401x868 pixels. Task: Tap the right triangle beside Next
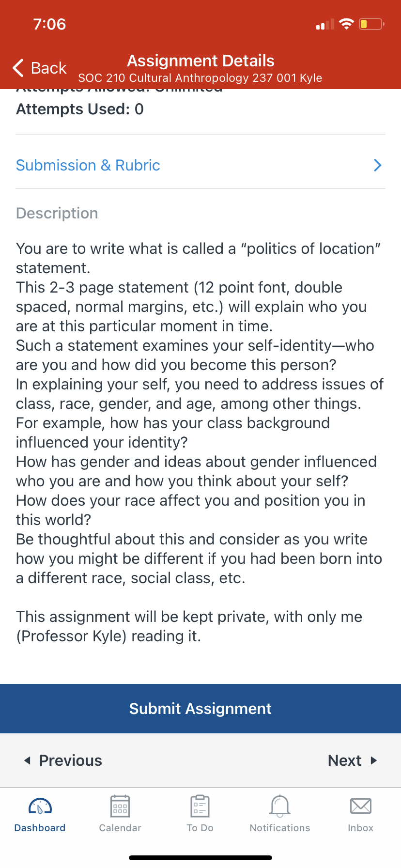pyautogui.click(x=374, y=760)
